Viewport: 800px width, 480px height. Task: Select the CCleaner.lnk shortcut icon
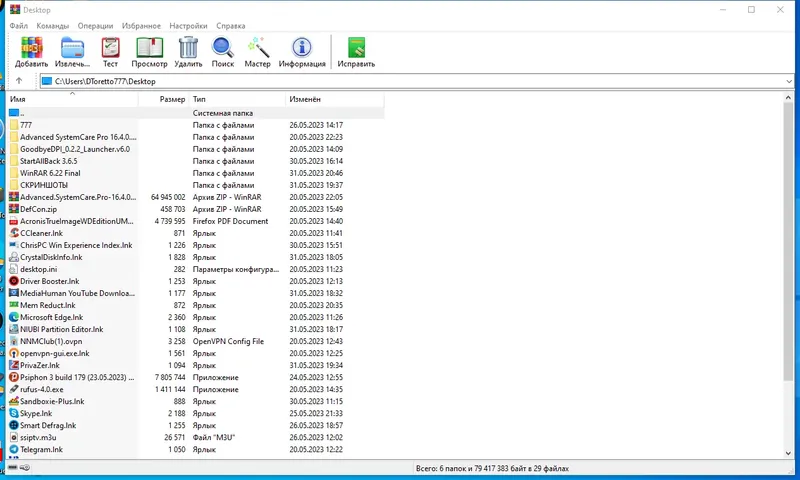(14, 233)
